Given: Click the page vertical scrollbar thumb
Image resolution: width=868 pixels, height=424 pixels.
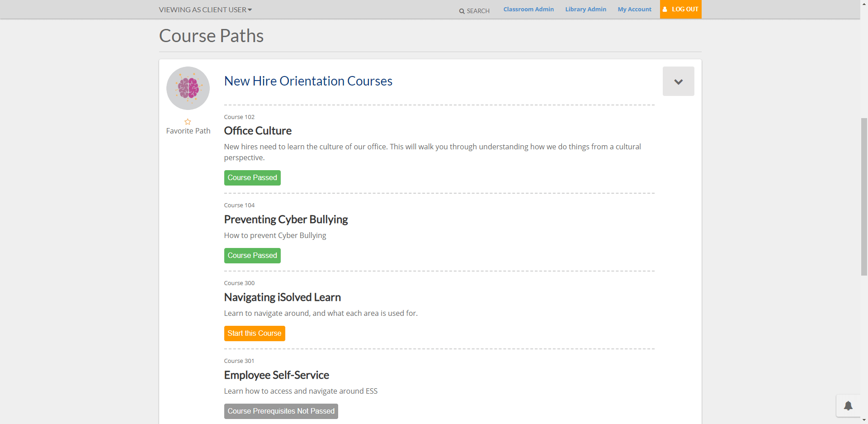Looking at the screenshot, I should click(x=864, y=196).
